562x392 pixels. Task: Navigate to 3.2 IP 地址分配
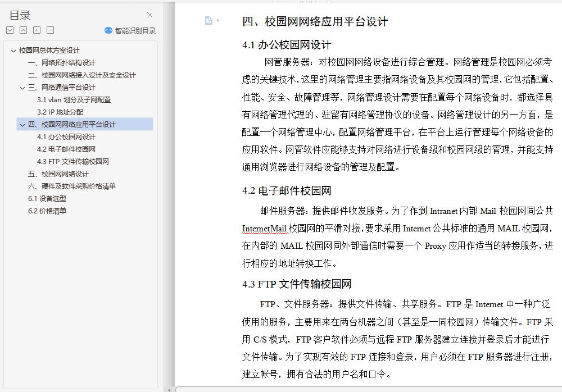tap(60, 112)
